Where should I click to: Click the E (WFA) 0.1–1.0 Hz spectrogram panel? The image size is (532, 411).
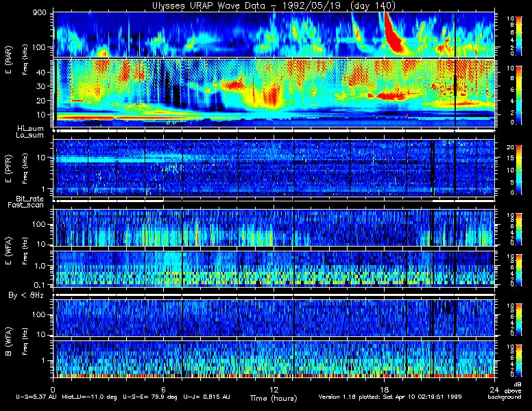[274, 269]
